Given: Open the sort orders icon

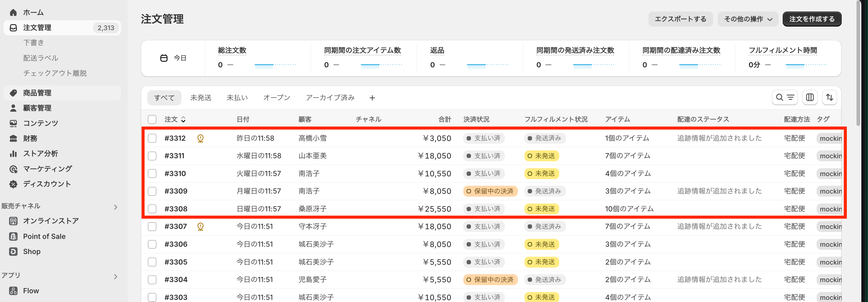Looking at the screenshot, I should [x=830, y=98].
